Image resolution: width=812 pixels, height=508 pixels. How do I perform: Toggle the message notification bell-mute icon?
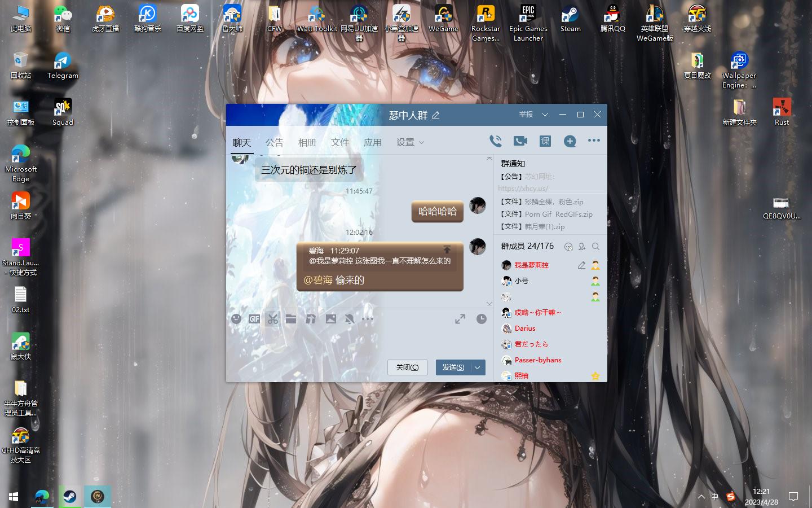(x=350, y=319)
